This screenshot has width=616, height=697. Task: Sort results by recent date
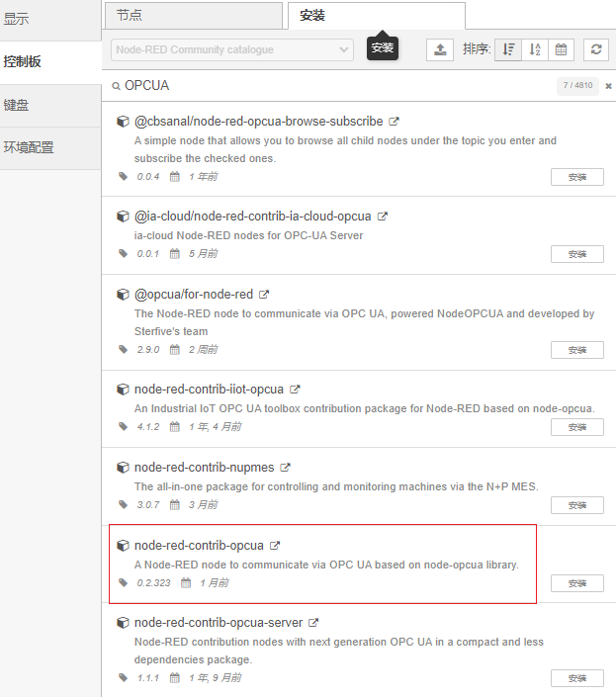pyautogui.click(x=561, y=49)
